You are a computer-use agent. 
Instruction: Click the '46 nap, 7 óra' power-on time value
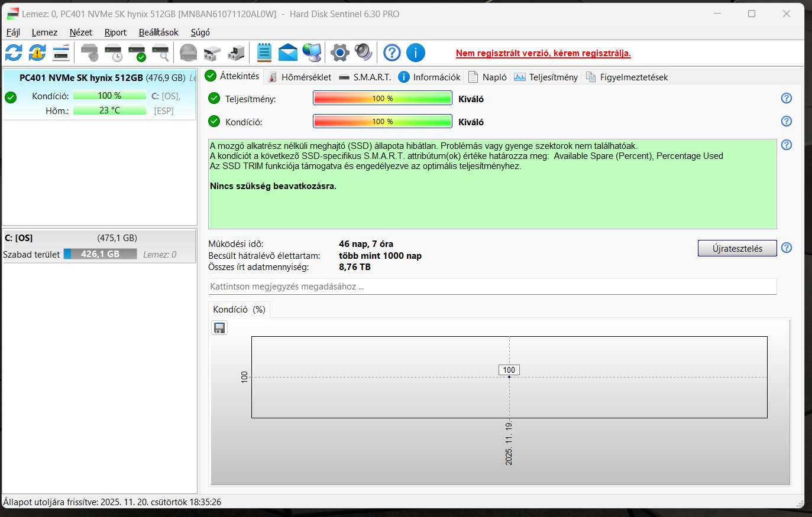pyautogui.click(x=366, y=244)
